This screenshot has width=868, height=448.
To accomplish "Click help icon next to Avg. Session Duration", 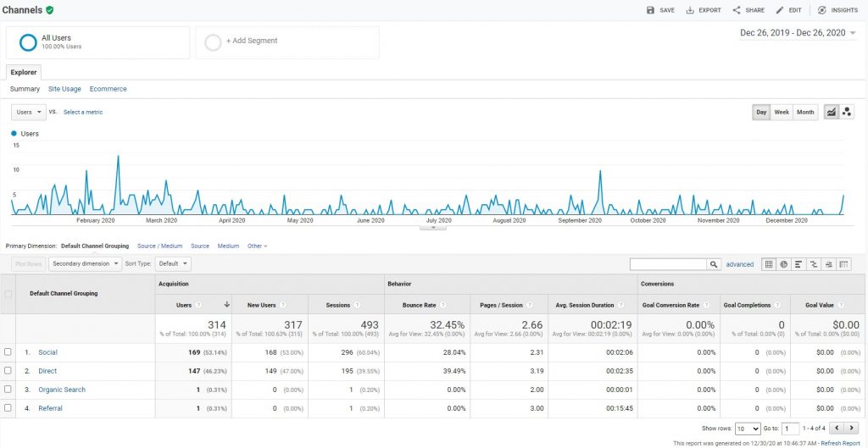I will (621, 306).
